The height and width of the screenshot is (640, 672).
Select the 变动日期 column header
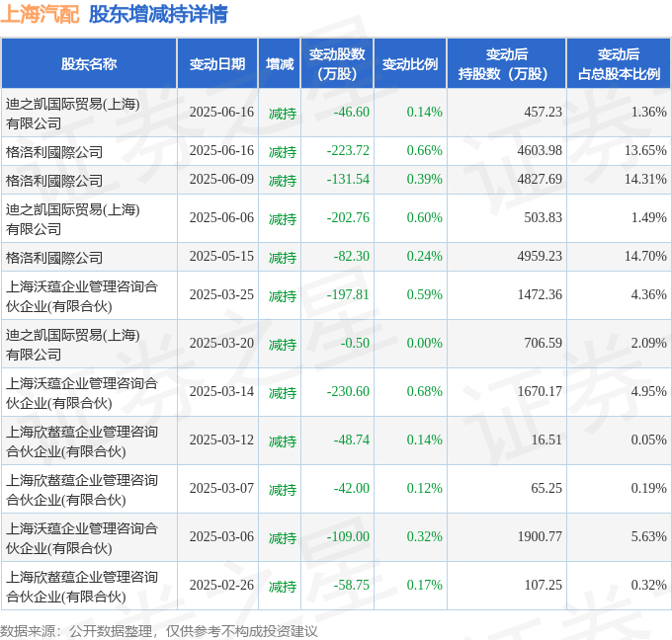217,64
